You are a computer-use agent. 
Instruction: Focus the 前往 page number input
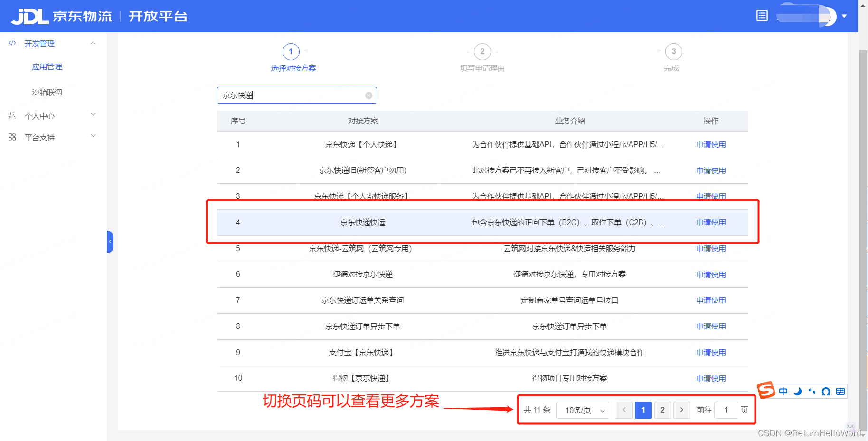pos(726,410)
